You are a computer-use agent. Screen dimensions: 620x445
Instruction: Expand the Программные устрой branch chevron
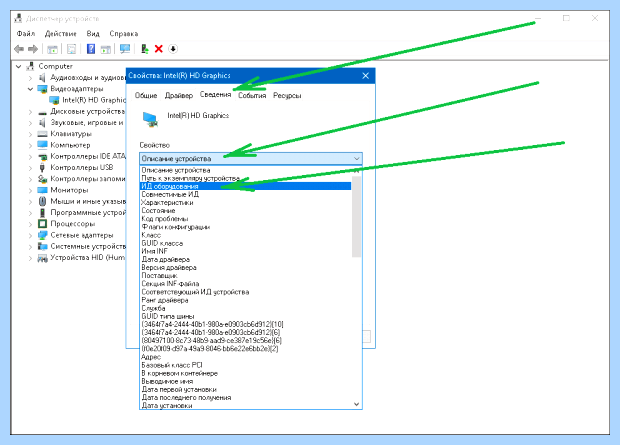(x=30, y=213)
